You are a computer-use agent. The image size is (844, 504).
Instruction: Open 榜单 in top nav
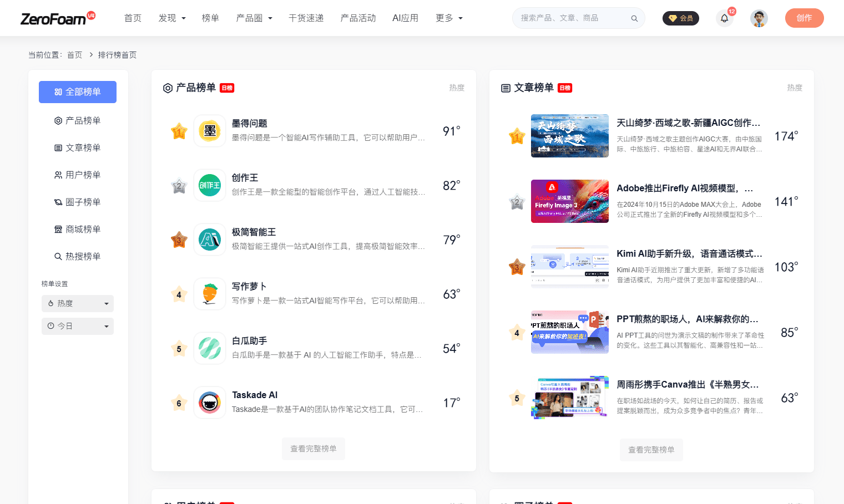click(x=210, y=18)
